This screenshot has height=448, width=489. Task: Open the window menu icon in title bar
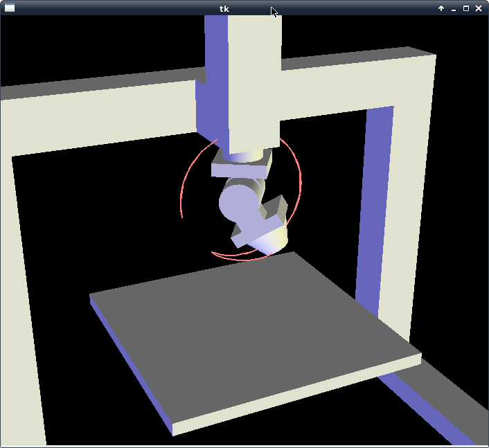tap(10, 8)
